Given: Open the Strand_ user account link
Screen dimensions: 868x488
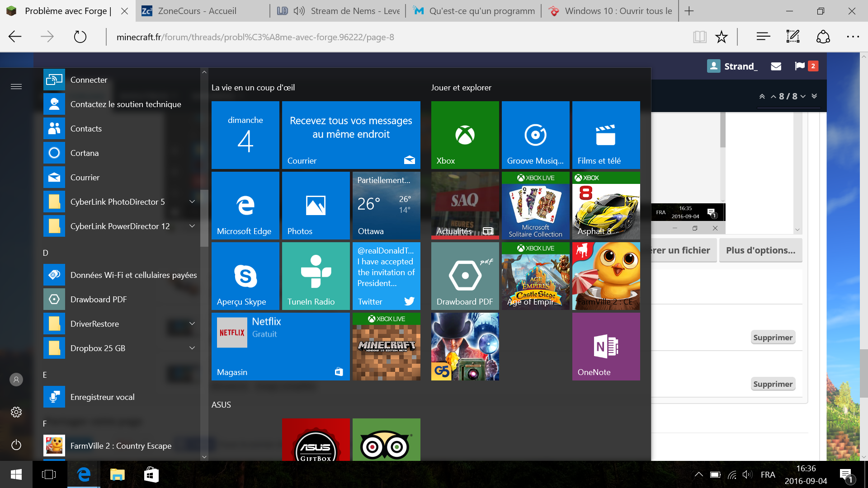Looking at the screenshot, I should click(732, 66).
